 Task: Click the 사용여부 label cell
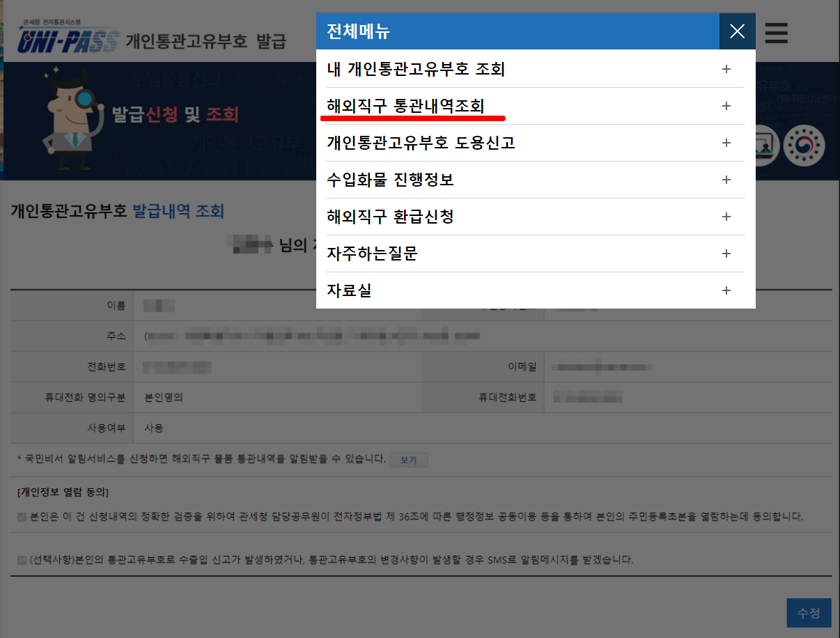[72, 428]
